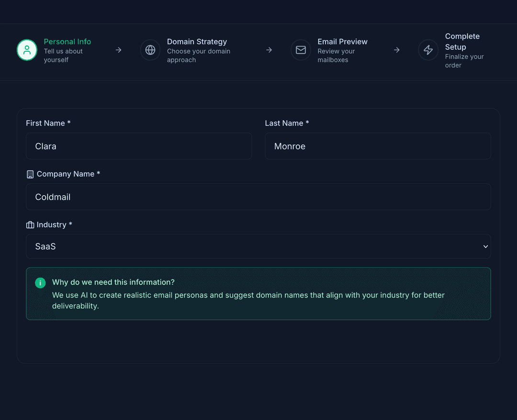Click the Complete Setup step heading
This screenshot has width=517, height=420.
462,42
